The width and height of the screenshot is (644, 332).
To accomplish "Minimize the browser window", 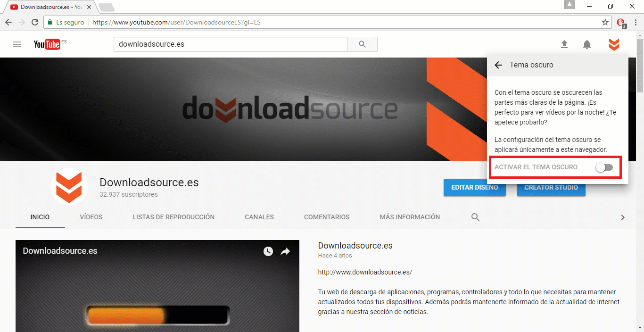I will pyautogui.click(x=589, y=6).
